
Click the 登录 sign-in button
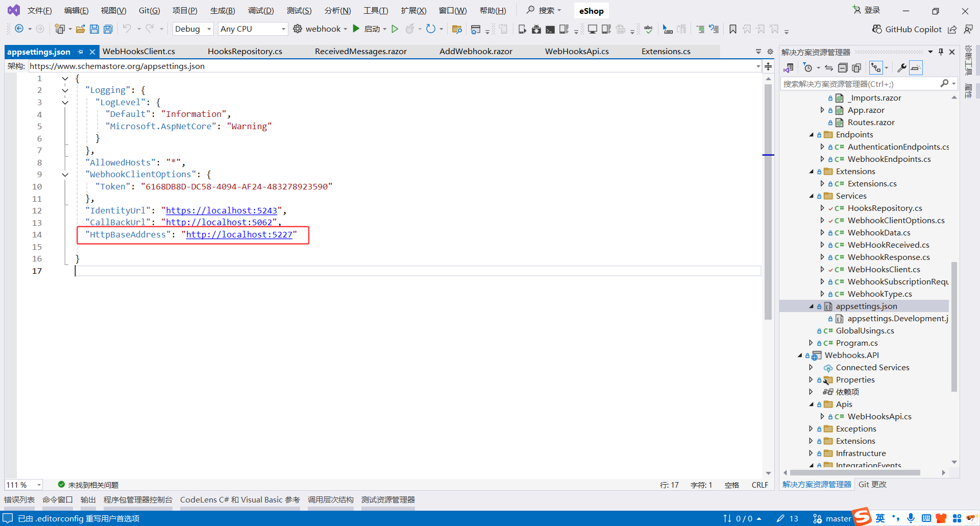(x=867, y=10)
